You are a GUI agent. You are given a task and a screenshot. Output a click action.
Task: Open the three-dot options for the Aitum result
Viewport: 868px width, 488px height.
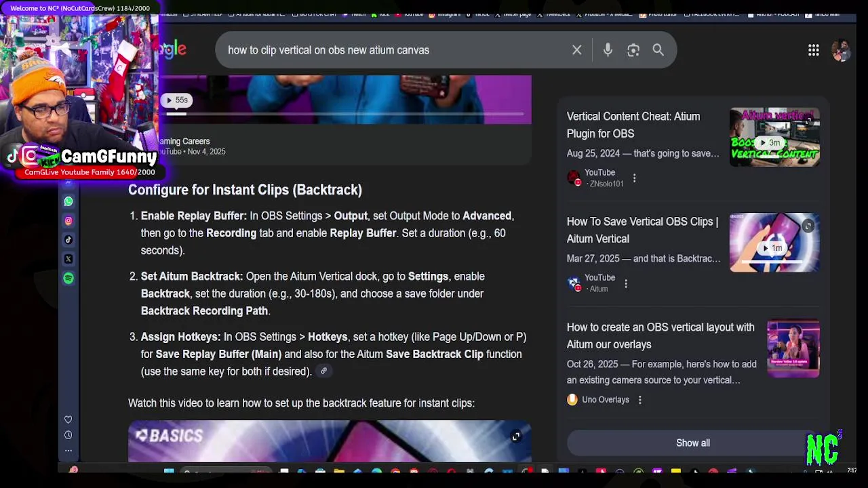point(626,283)
